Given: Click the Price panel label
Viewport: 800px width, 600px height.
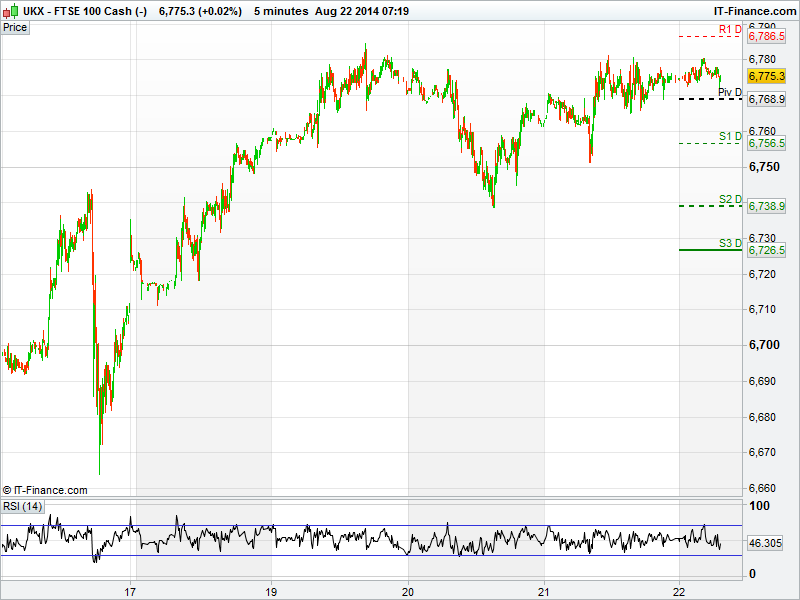Looking at the screenshot, I should [x=15, y=27].
